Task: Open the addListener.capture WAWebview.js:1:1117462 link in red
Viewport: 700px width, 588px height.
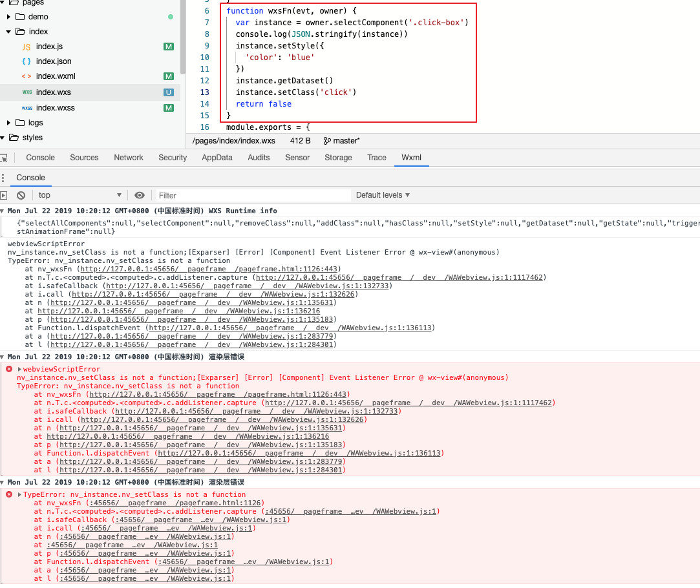Action: click(x=408, y=403)
